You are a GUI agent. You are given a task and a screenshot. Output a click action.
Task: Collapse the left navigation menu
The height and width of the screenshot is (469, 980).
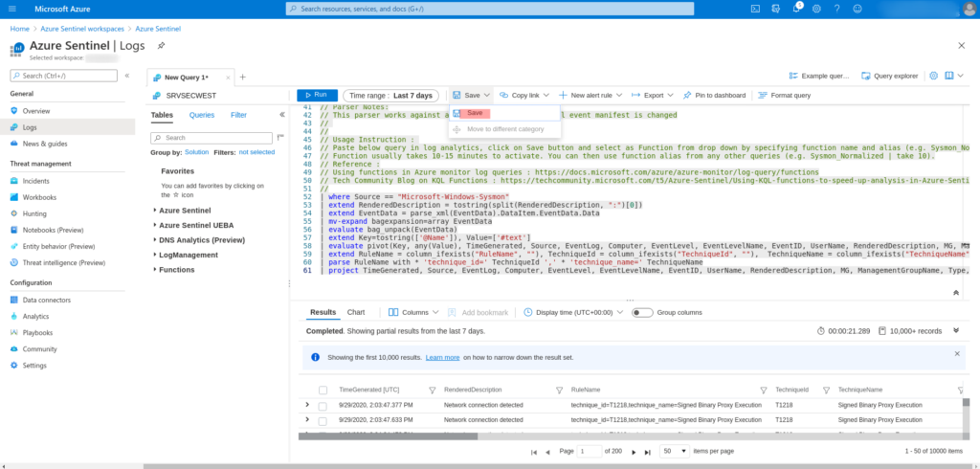coord(127,76)
